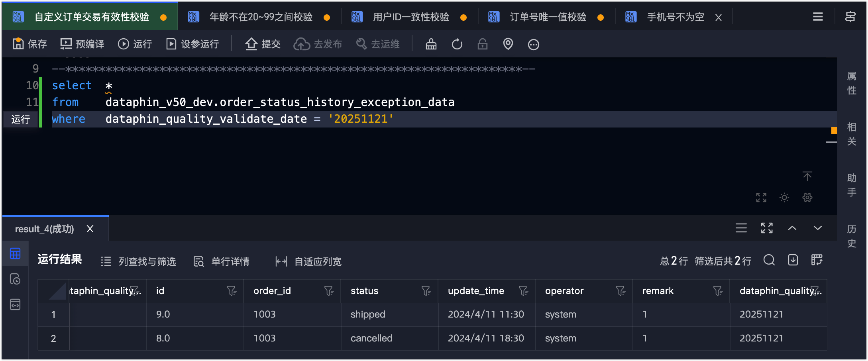
Task: Click the refresh icon in toolbar
Action: click(457, 44)
